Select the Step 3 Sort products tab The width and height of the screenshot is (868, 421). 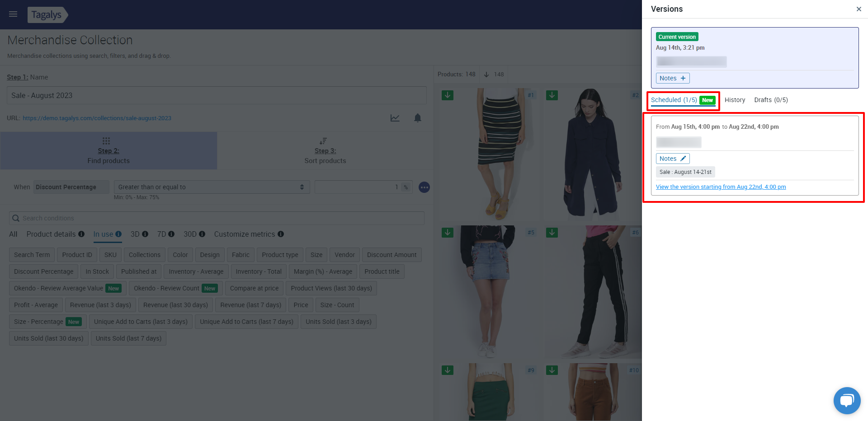point(325,151)
